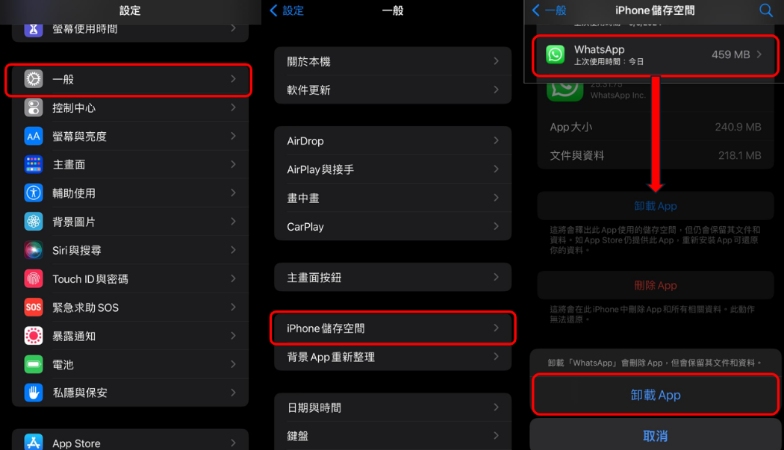Tap the Touch ID fingerprint icon
784x450 pixels.
pyautogui.click(x=34, y=278)
